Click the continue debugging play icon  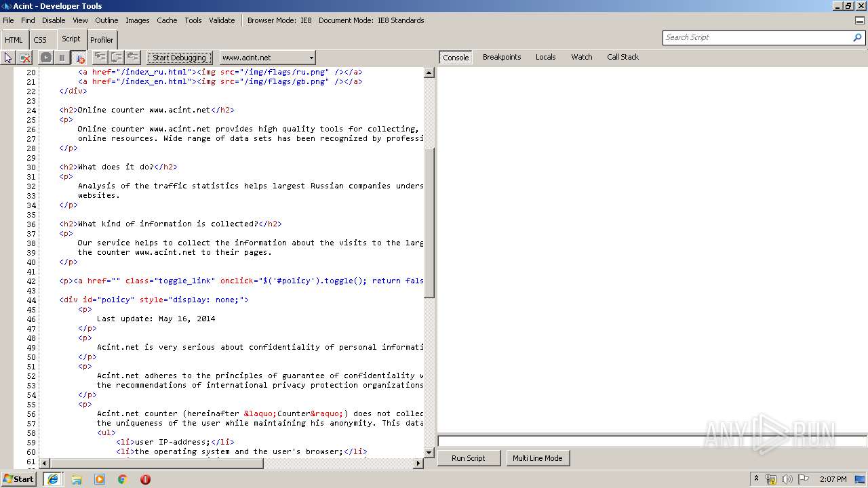point(45,58)
